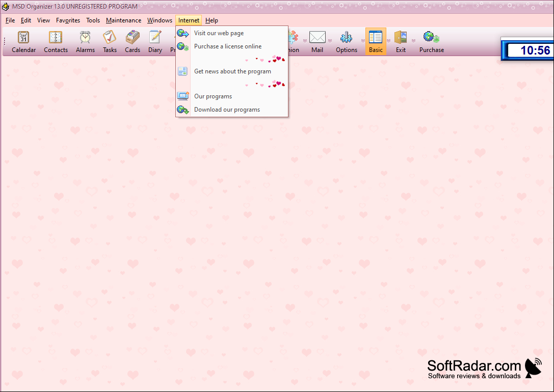Close the open Internet menu
Image resolution: width=554 pixels, height=392 pixels.
(189, 20)
